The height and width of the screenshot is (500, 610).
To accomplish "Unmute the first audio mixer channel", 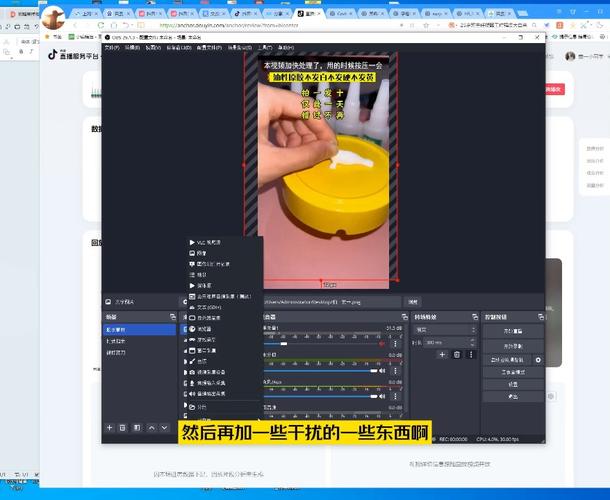I will click(x=382, y=343).
